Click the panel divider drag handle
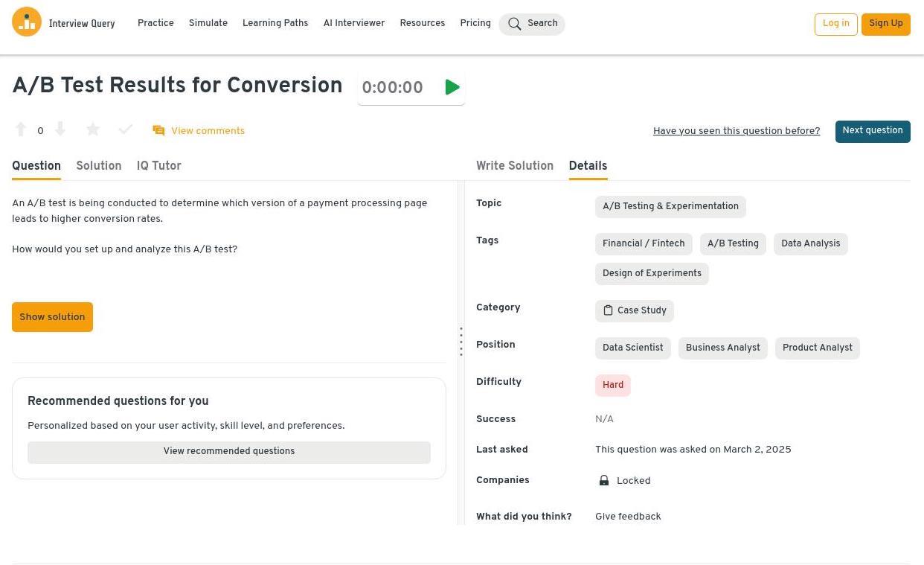The width and height of the screenshot is (924, 565). [x=461, y=342]
